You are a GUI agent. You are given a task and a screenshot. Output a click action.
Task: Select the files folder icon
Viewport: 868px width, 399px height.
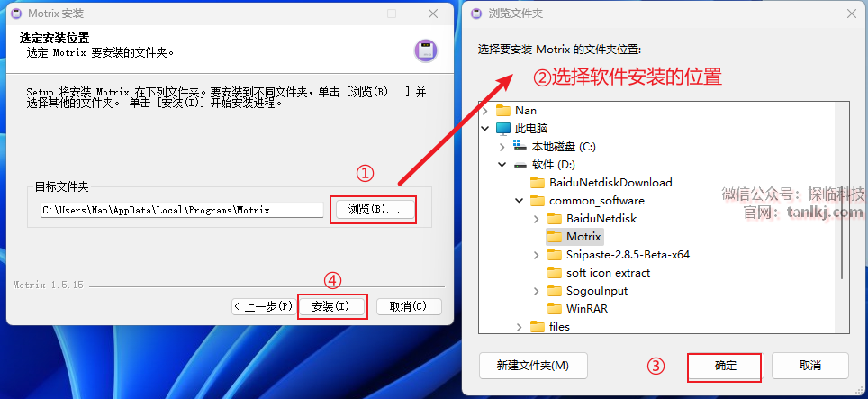click(x=537, y=327)
